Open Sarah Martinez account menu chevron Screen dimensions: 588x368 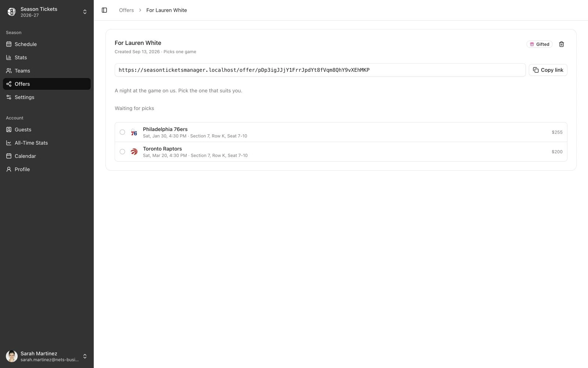point(85,356)
